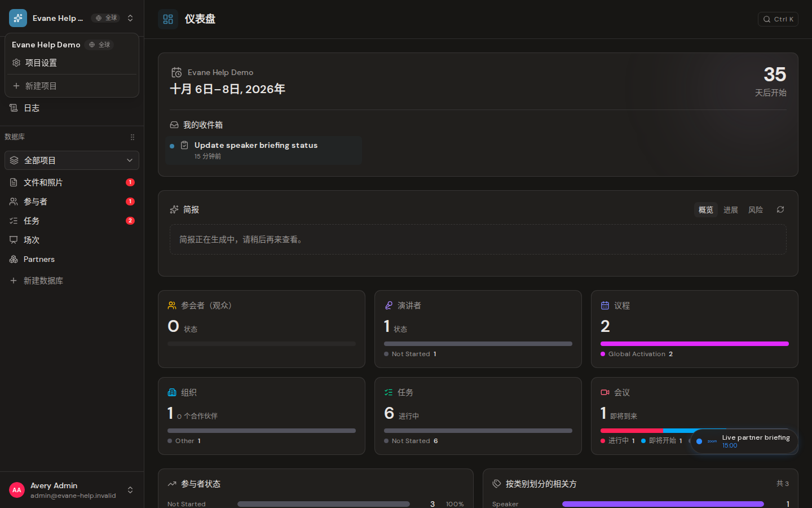The height and width of the screenshot is (508, 812).
Task: Click the layers icon in 全部项目
Action: tap(14, 160)
